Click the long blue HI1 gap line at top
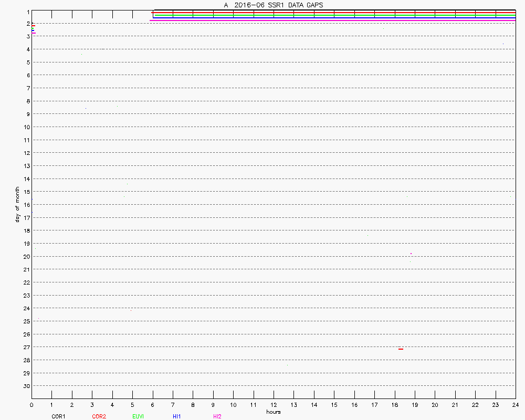 click(333, 18)
